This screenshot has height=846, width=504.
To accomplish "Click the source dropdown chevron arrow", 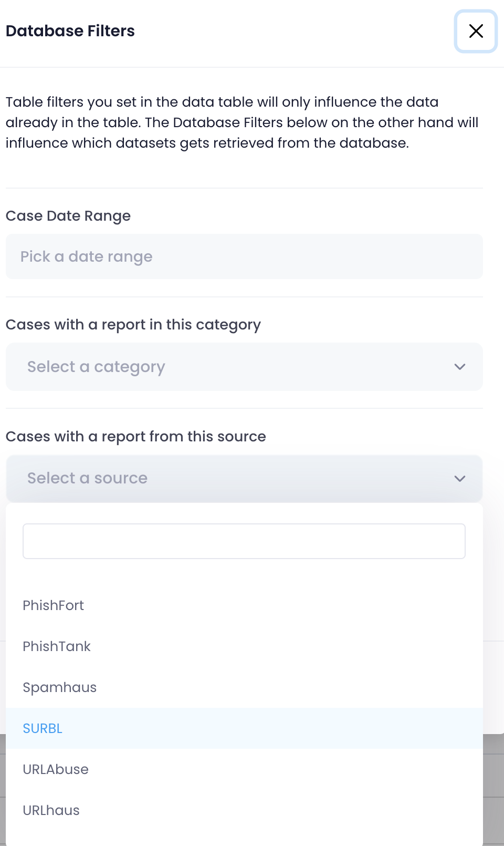I will 460,479.
